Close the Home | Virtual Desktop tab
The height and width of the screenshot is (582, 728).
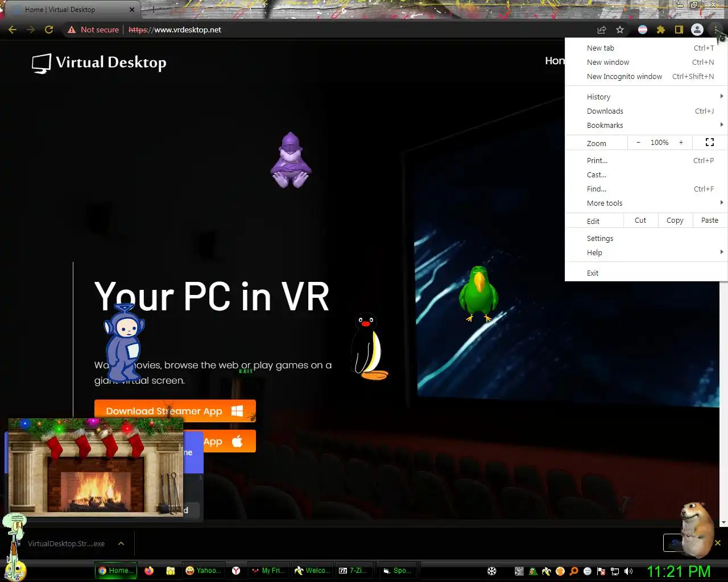(x=132, y=10)
